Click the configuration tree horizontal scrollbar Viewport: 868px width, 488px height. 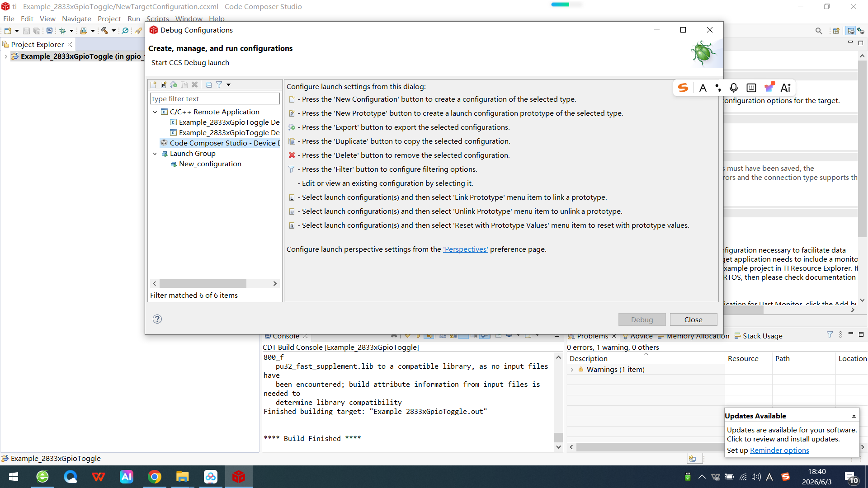pyautogui.click(x=203, y=283)
